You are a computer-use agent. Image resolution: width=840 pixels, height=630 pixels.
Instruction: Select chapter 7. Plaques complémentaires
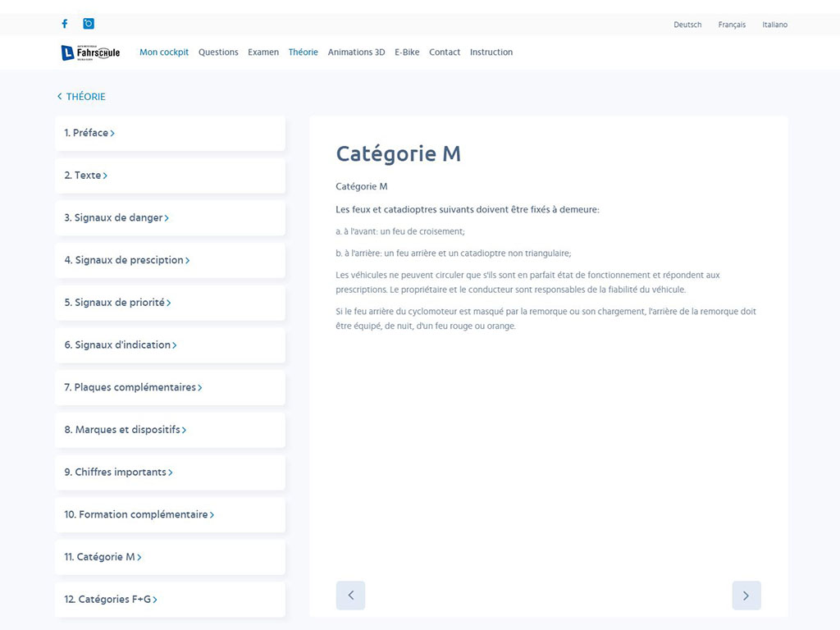tap(133, 387)
